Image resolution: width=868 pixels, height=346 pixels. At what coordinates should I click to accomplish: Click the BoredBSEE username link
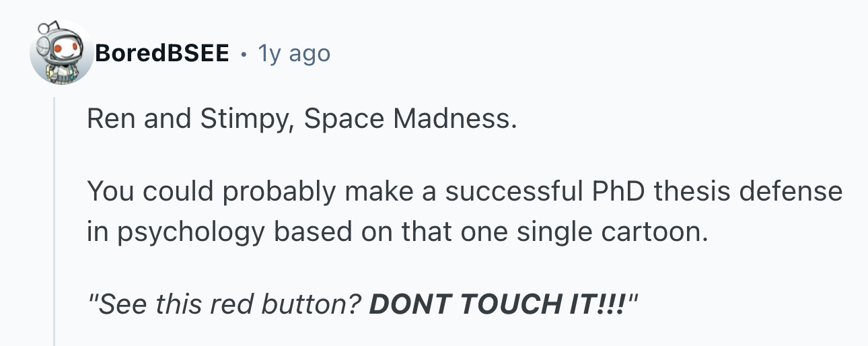(x=161, y=53)
